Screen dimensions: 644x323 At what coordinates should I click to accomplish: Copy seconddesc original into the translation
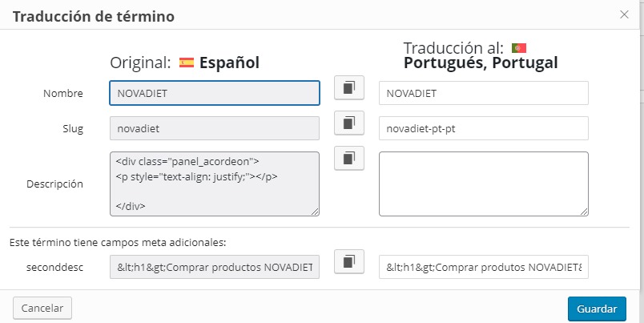tap(348, 262)
